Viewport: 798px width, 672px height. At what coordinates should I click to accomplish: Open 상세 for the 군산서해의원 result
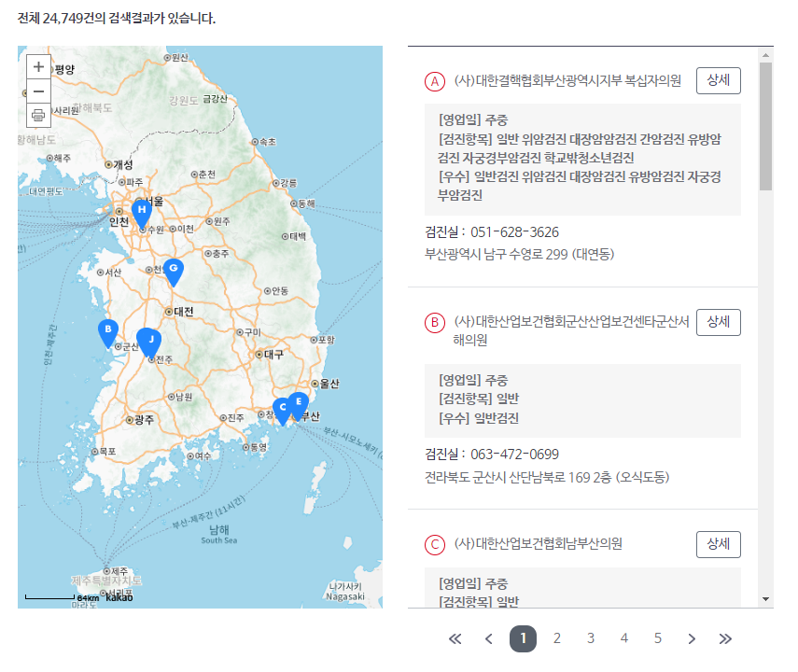(x=718, y=322)
